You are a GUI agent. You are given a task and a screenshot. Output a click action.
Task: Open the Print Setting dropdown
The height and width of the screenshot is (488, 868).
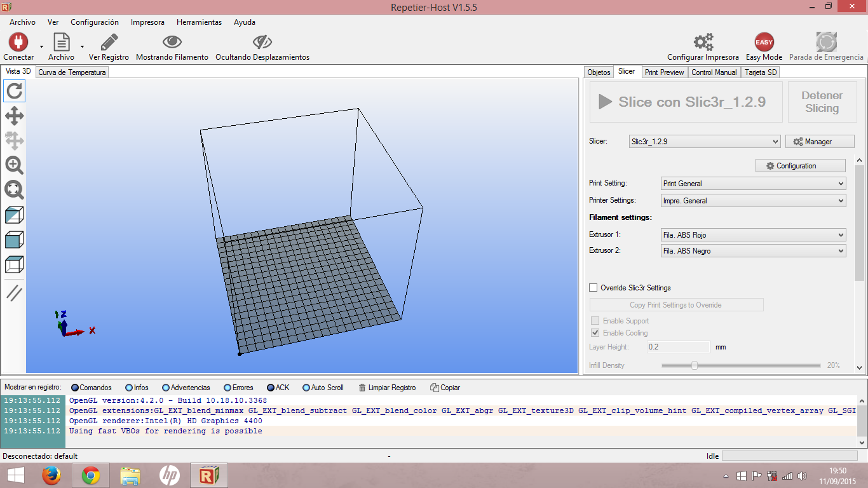[754, 184]
